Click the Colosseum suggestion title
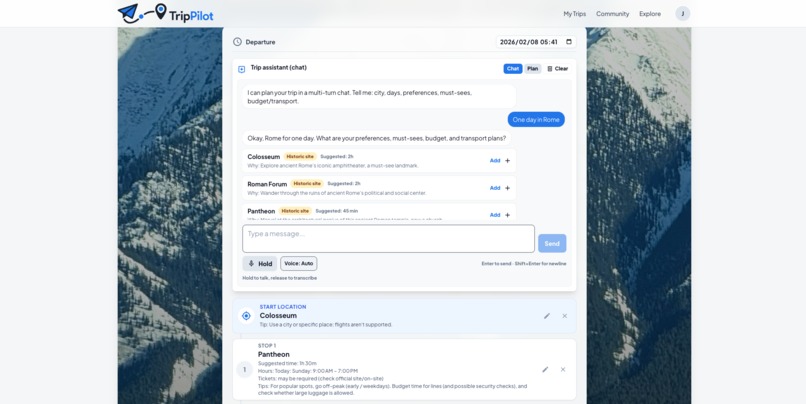Viewport: 806px width, 404px height. tap(264, 157)
